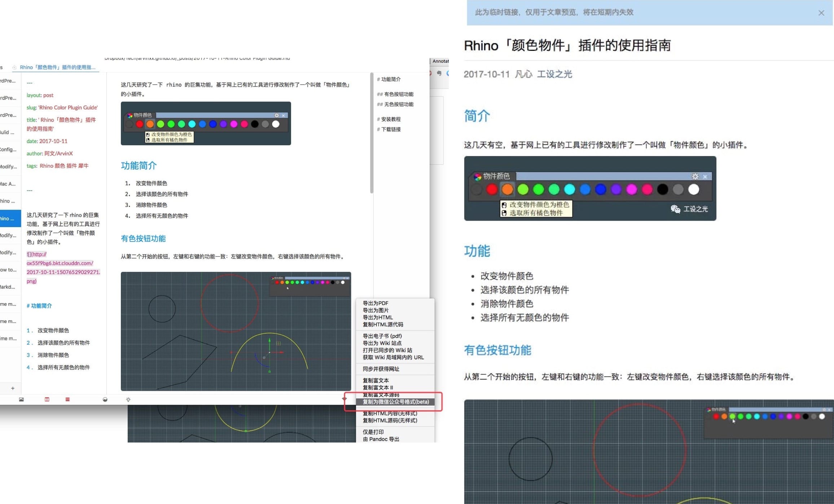The image size is (834, 504).
Task: Click the red list lines icon
Action: coord(67,399)
